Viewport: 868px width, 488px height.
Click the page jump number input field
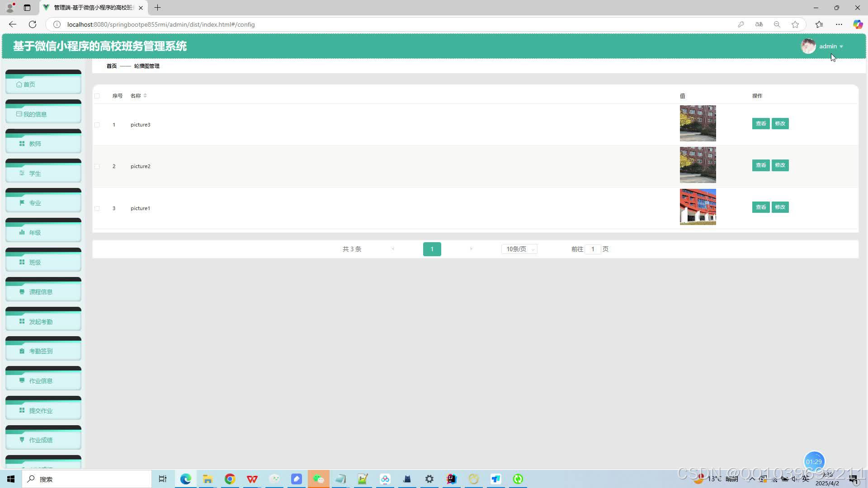click(x=593, y=249)
